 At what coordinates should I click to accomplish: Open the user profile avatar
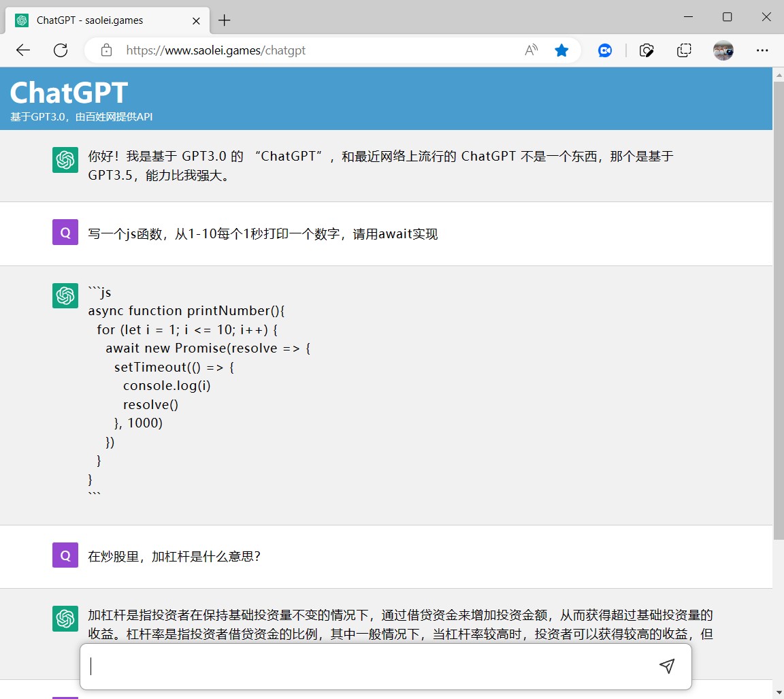(x=723, y=50)
